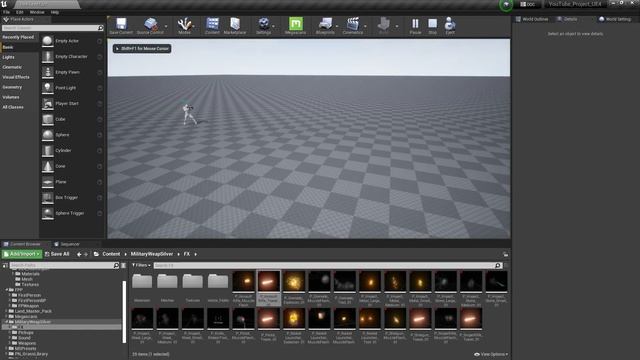Select the Sphere Trigger icon
The height and width of the screenshot is (360, 640).
[48, 213]
